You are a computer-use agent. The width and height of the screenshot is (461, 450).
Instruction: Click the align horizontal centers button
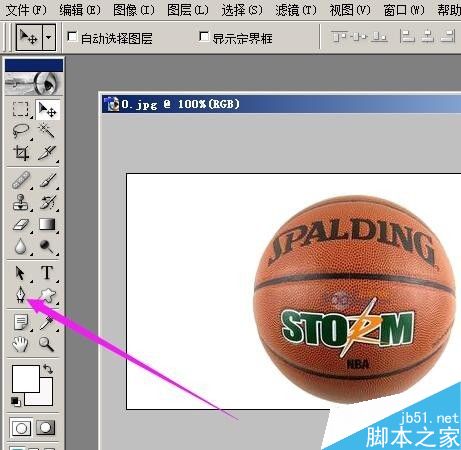(x=427, y=37)
